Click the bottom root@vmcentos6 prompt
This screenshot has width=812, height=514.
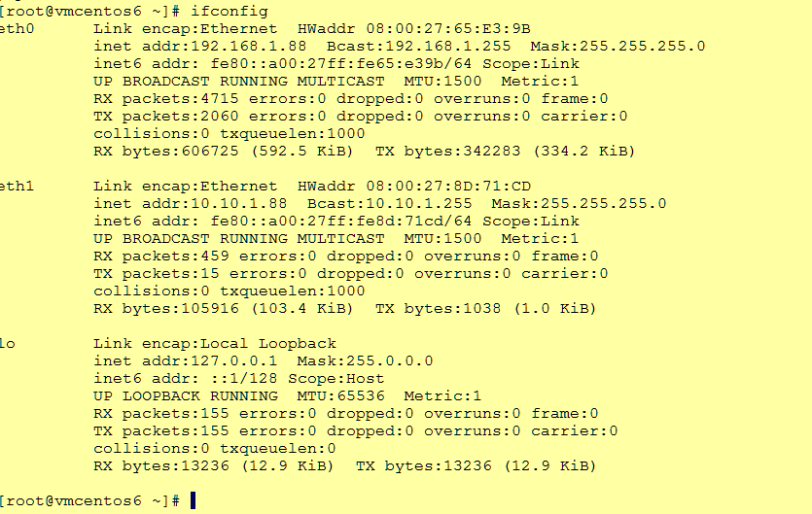[89, 500]
